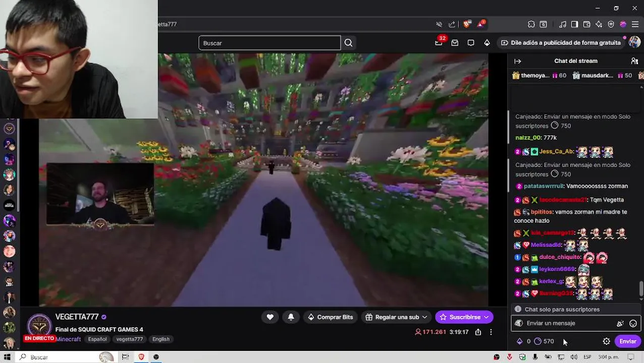644x363 pixels.
Task: Click the Get Bits diamond icon in top bar
Action: (x=487, y=43)
